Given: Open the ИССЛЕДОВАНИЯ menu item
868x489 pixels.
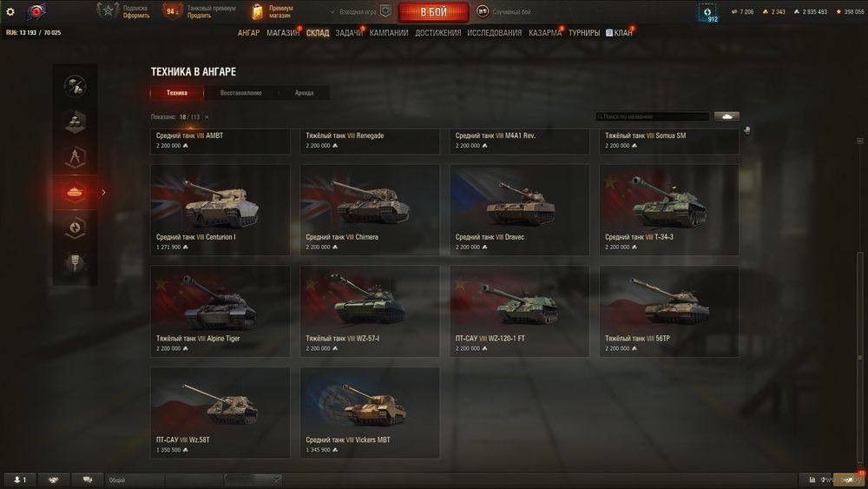Looking at the screenshot, I should click(x=495, y=33).
